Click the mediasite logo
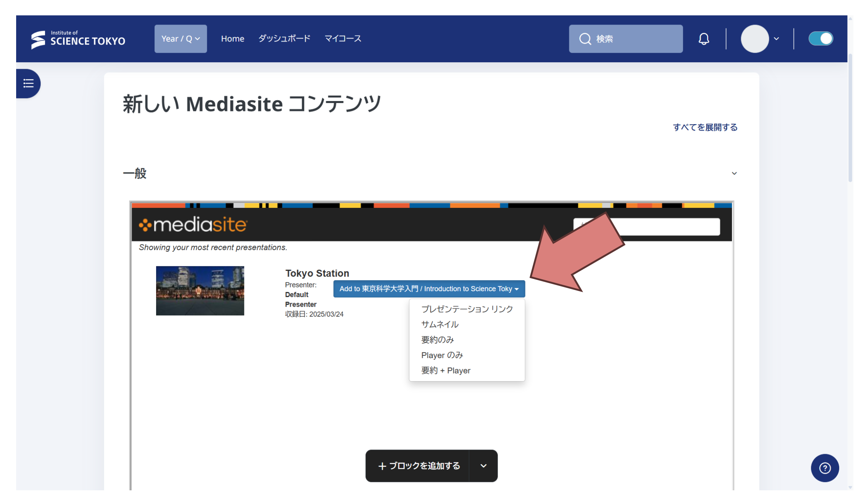 [193, 224]
